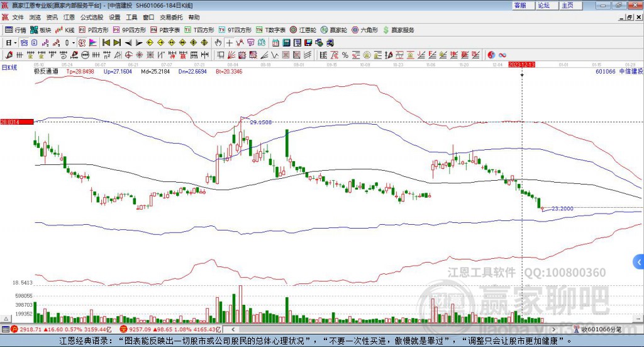This screenshot has height=347, width=644.
Task: Expand the candlestick style dropdown arrow
Action: point(73,43)
